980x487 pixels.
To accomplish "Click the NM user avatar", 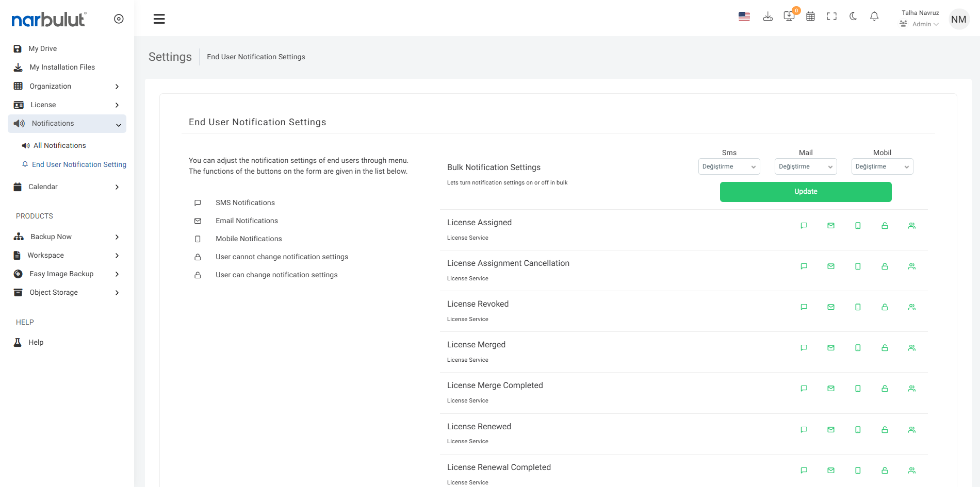I will click(x=958, y=20).
